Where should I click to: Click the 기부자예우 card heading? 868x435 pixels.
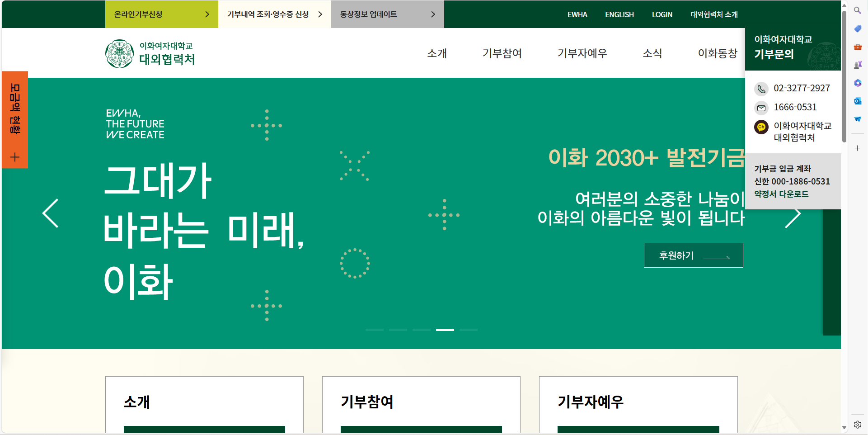pos(591,402)
